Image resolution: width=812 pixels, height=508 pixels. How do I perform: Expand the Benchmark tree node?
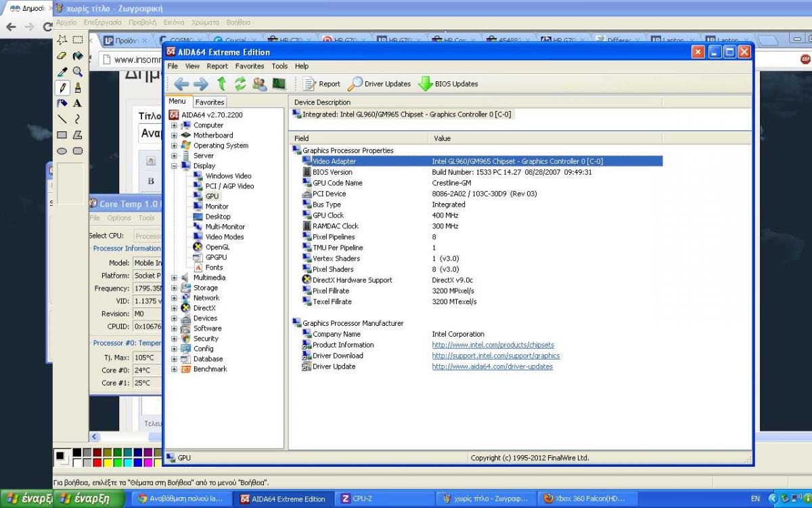(x=174, y=369)
